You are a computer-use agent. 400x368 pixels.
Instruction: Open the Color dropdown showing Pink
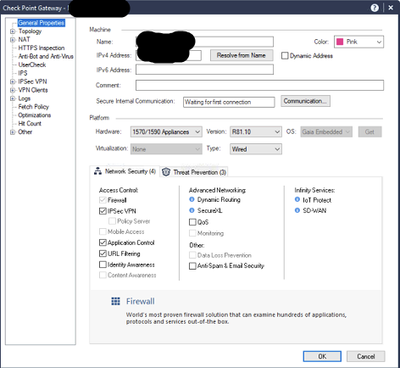click(x=359, y=42)
